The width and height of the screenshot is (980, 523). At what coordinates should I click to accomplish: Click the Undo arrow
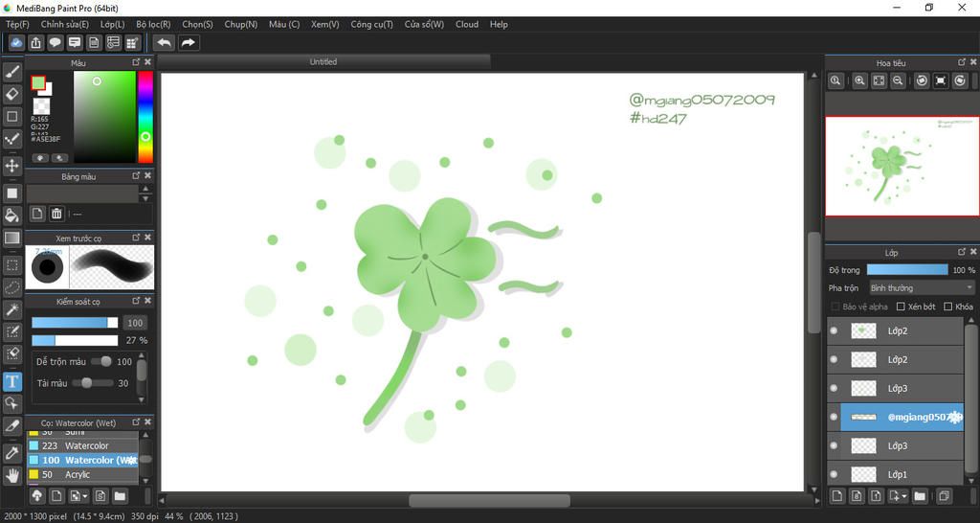(165, 42)
